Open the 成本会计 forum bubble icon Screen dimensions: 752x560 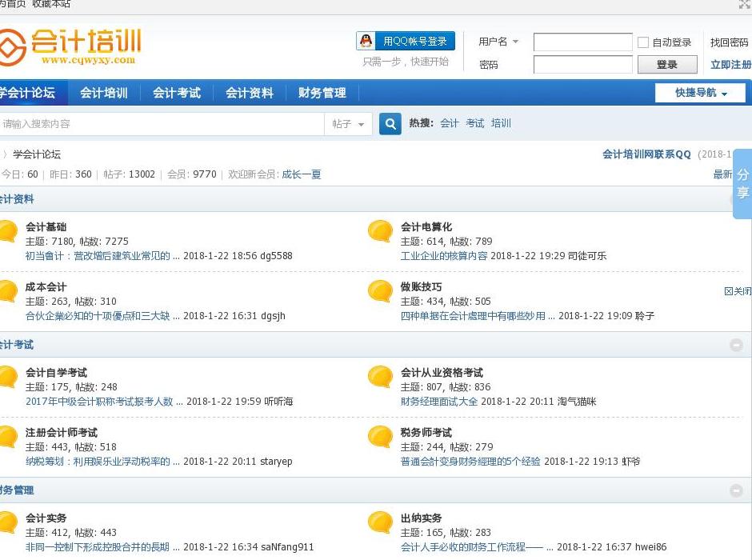pyautogui.click(x=9, y=291)
